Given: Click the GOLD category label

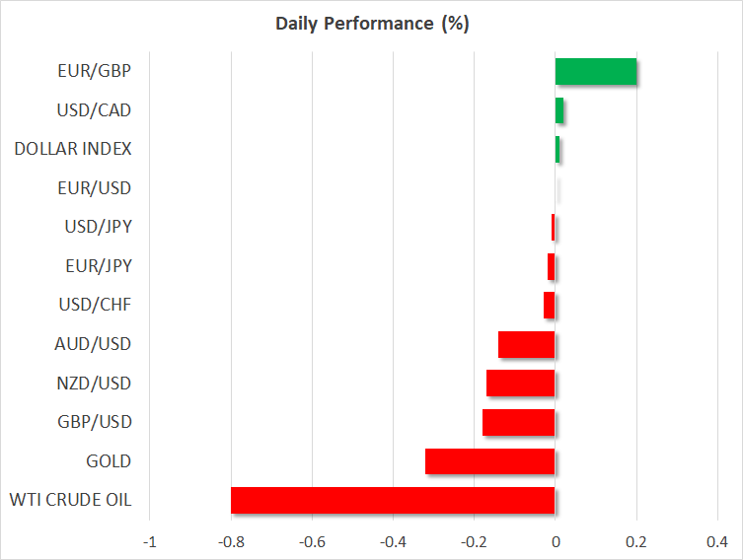Looking at the screenshot, I should [x=110, y=461].
